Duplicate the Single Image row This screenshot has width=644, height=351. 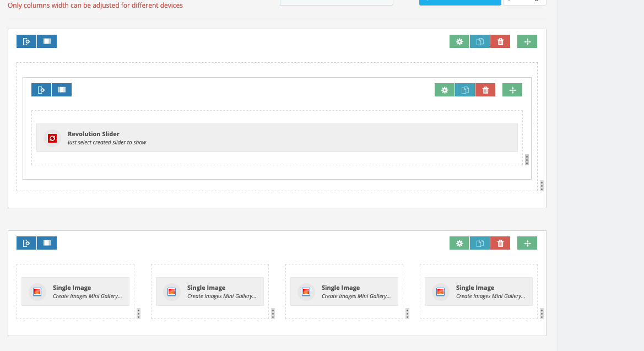pyautogui.click(x=480, y=243)
